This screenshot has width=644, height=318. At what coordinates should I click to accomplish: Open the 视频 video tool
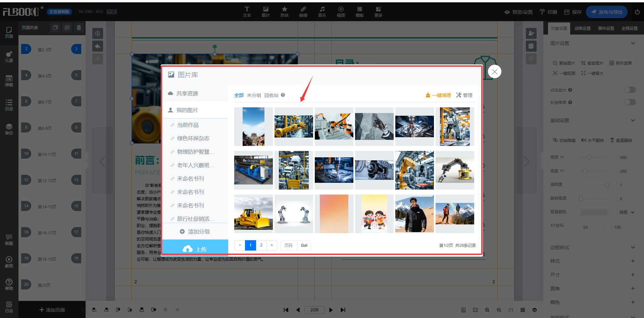click(341, 11)
